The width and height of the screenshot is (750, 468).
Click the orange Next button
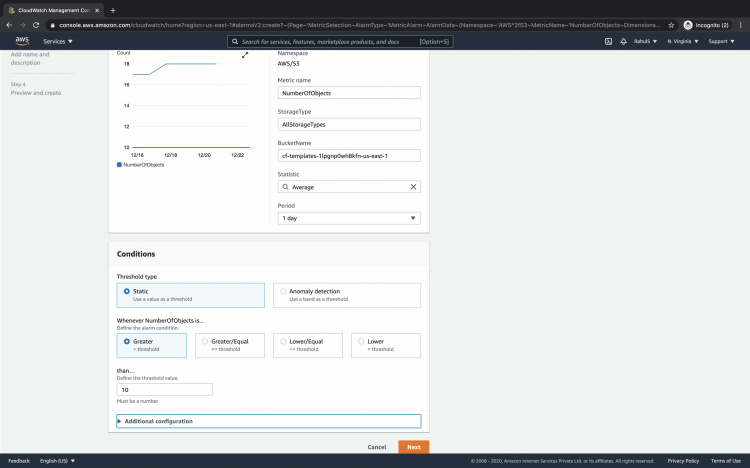(x=413, y=447)
